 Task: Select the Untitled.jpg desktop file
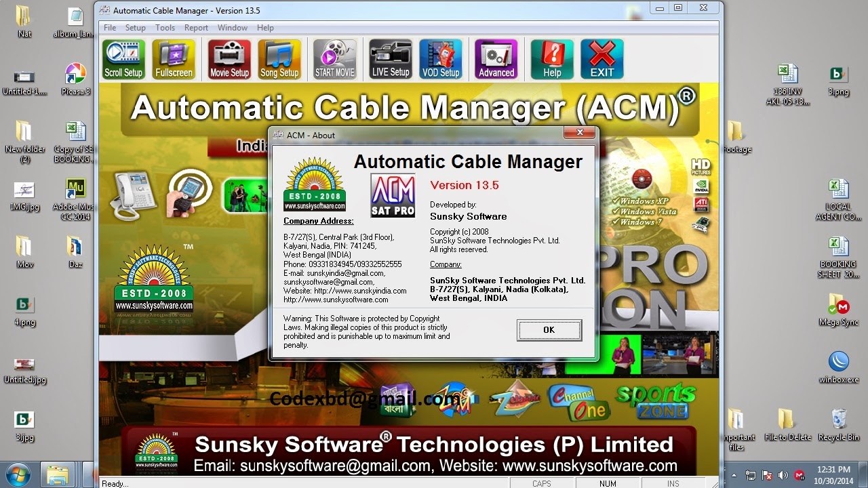[x=24, y=370]
